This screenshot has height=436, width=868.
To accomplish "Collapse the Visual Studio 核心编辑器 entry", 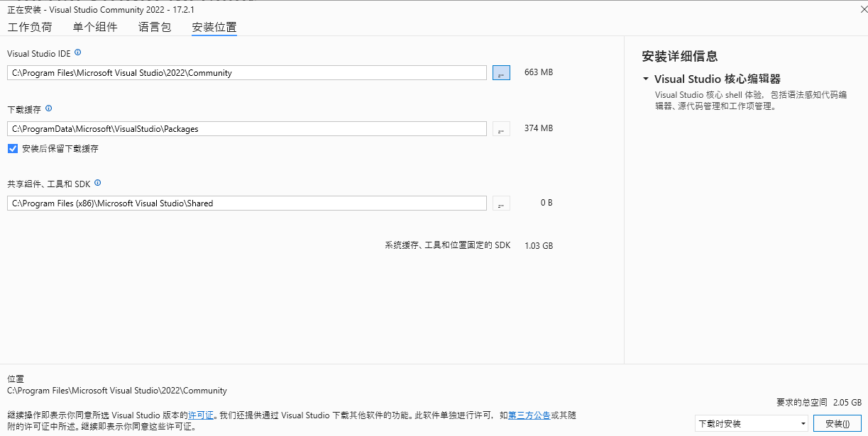I will pyautogui.click(x=646, y=79).
